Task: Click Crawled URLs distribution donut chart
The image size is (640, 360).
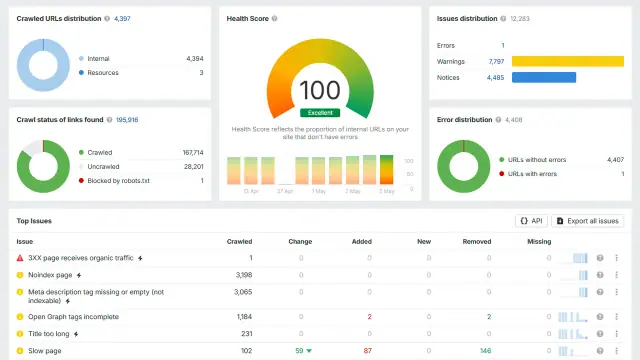Action: 43,65
